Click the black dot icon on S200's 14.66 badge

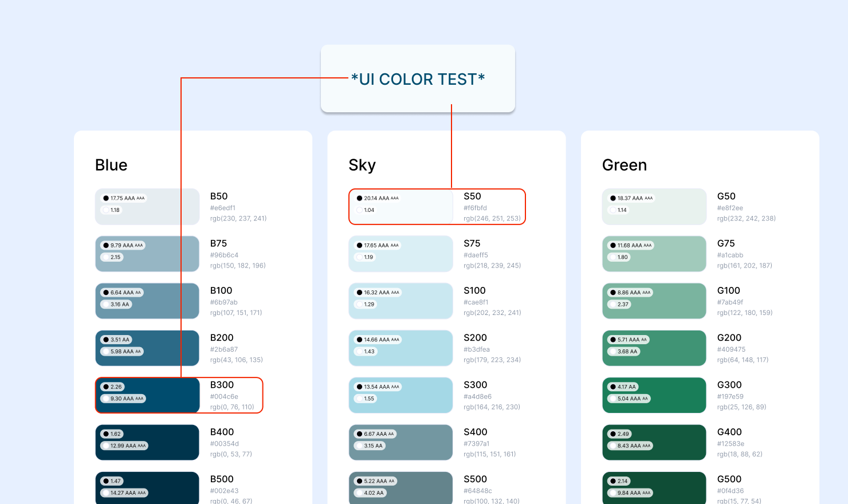point(359,339)
